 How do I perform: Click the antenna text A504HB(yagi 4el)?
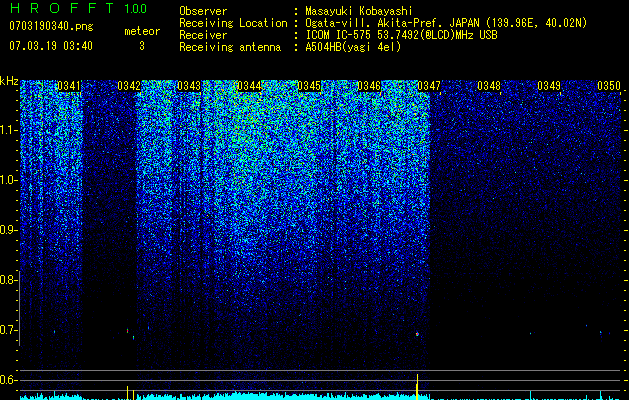point(353,47)
